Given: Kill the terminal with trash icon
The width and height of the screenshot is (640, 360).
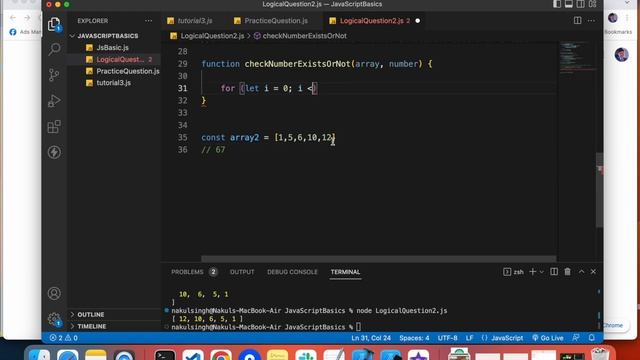Looking at the screenshot, I should click(567, 272).
